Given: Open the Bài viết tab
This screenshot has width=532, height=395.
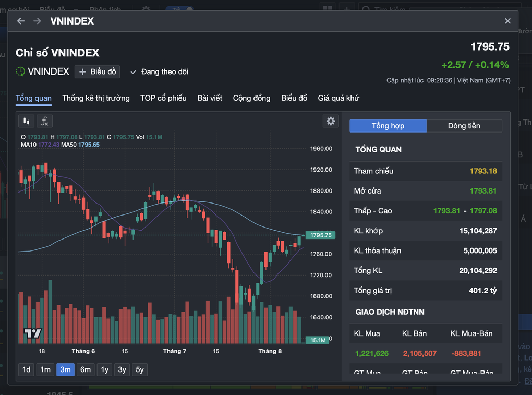Looking at the screenshot, I should [x=210, y=98].
